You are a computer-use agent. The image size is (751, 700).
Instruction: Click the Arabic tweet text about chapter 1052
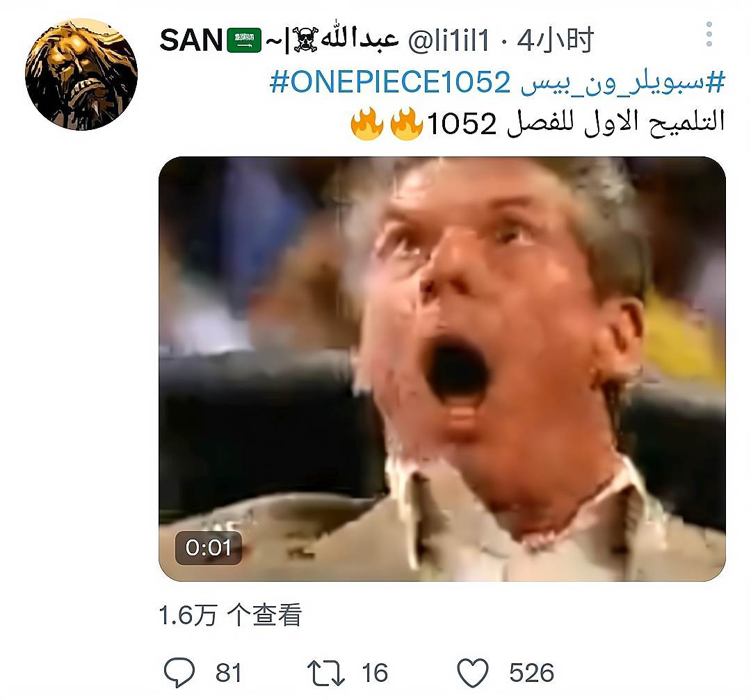pyautogui.click(x=576, y=124)
